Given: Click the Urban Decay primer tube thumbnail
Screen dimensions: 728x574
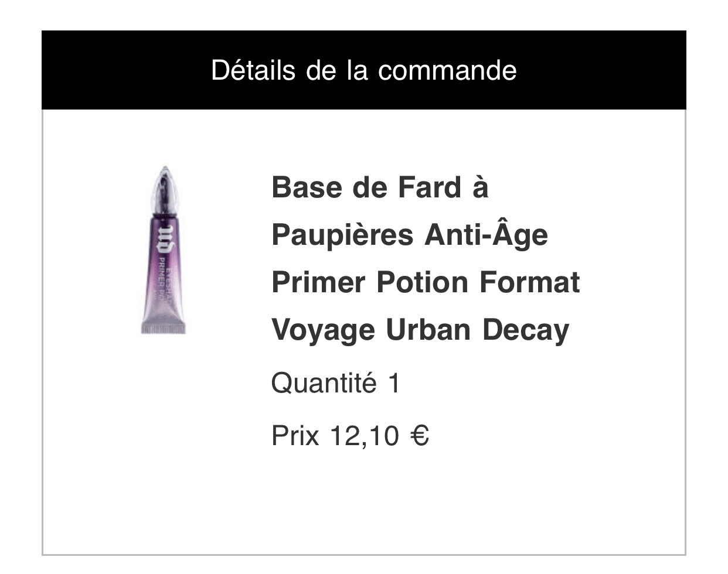Looking at the screenshot, I should coord(164,250).
